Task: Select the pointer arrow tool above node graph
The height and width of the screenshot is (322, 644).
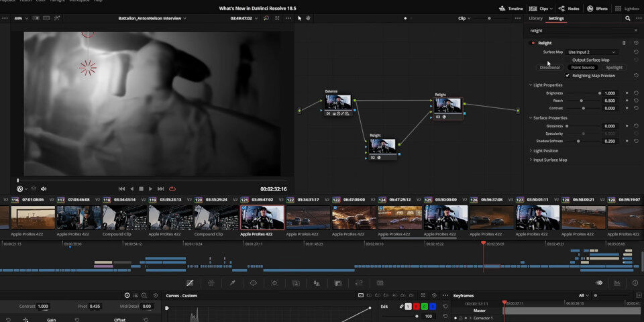Action: 299,18
